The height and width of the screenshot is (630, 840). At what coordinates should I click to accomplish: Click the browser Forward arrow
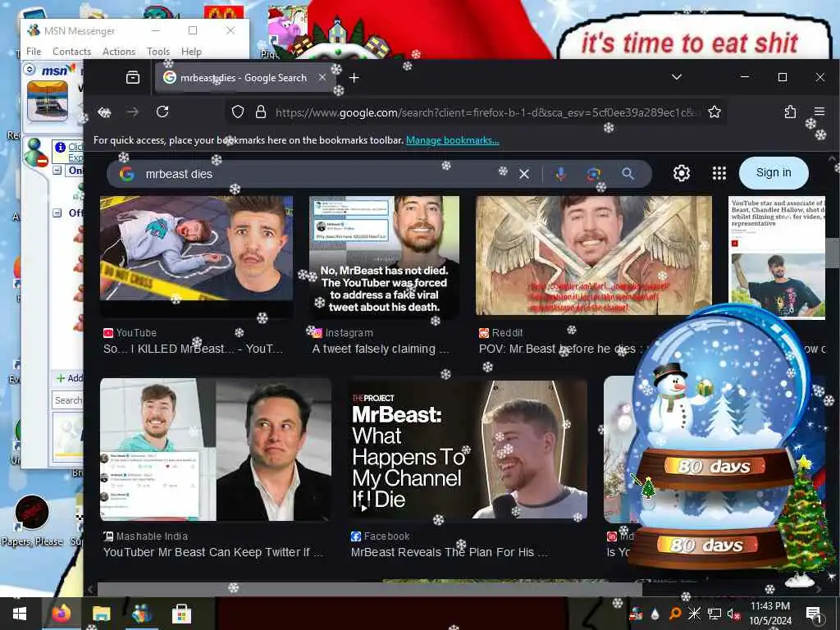click(133, 112)
